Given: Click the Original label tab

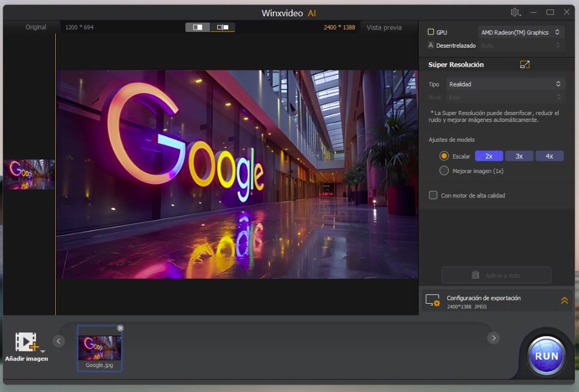Looking at the screenshot, I should coord(36,27).
